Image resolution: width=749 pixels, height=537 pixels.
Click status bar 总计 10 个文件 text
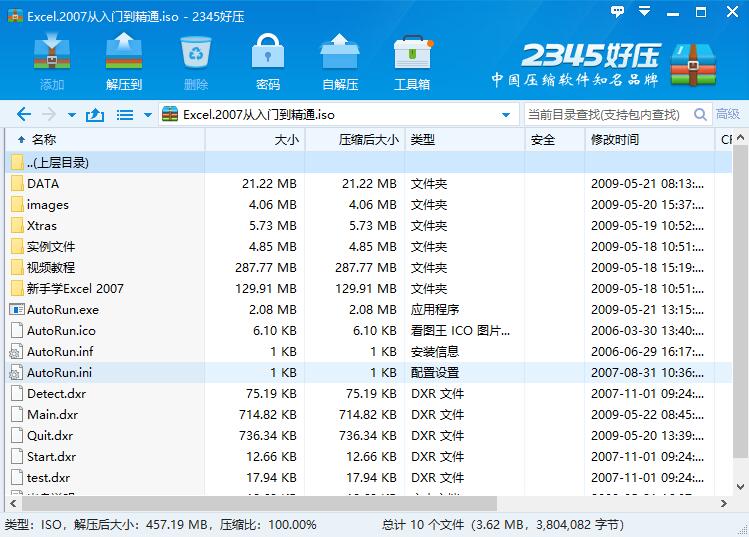[423, 525]
